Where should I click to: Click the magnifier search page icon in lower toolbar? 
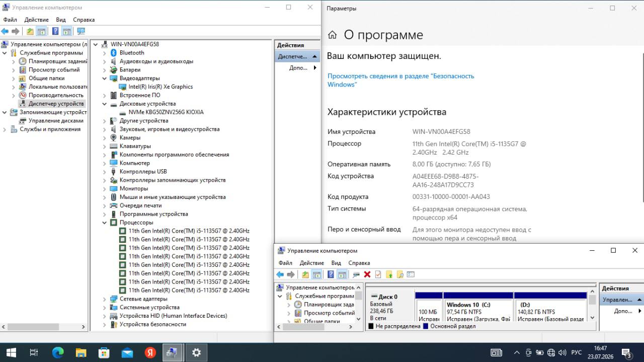coord(400,274)
